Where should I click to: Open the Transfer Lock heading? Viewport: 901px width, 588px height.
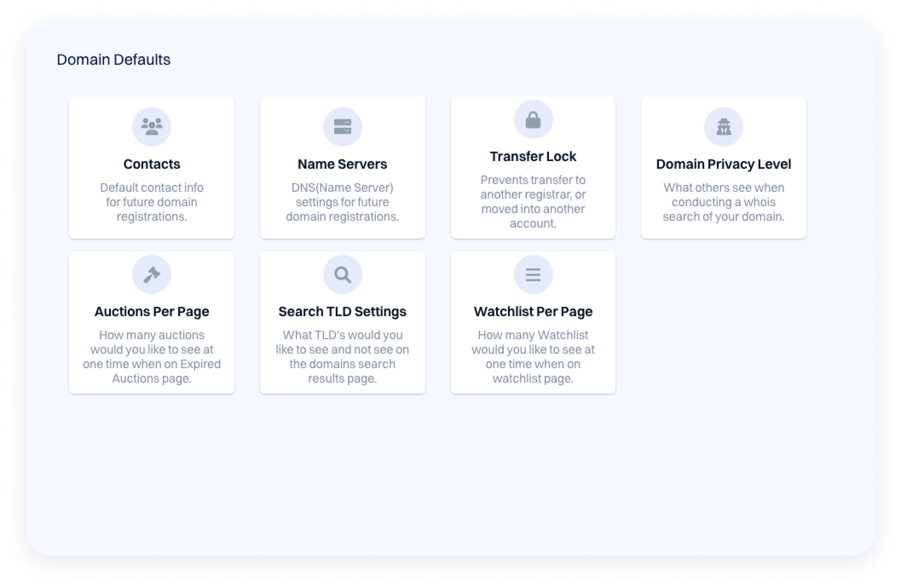533,156
